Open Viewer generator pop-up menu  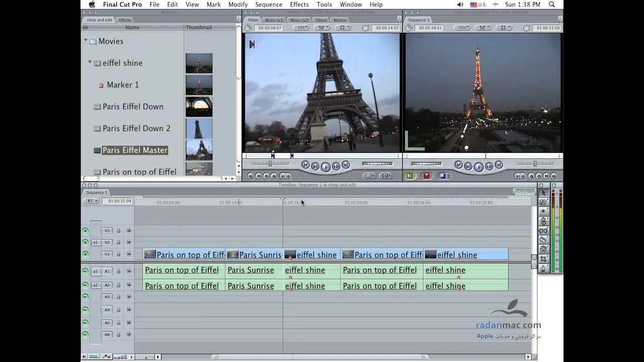coord(386,176)
